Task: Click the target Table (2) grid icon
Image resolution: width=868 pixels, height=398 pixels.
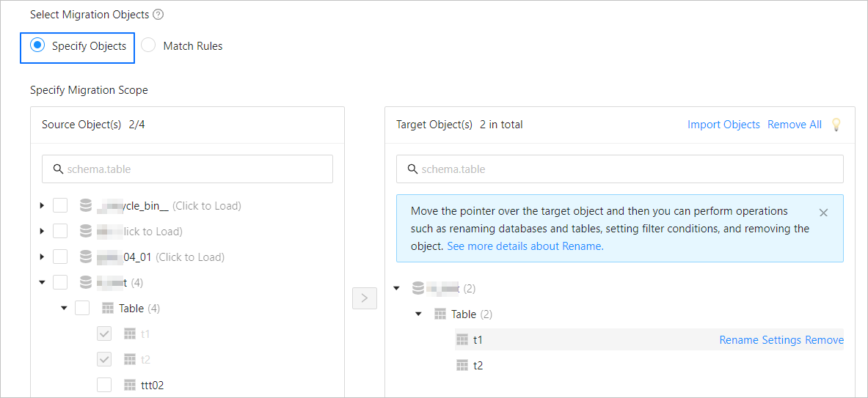Action: pos(440,314)
